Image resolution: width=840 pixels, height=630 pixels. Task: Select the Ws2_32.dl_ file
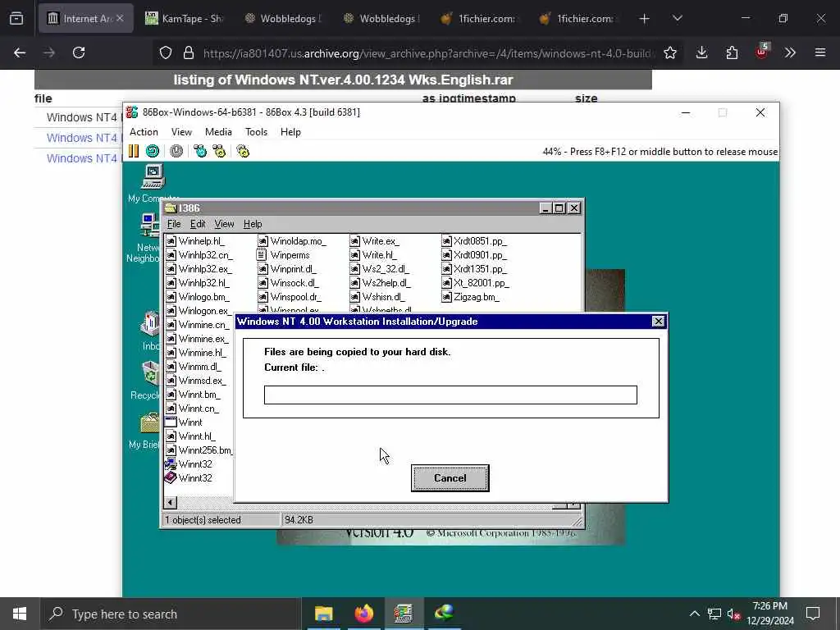tap(380, 269)
